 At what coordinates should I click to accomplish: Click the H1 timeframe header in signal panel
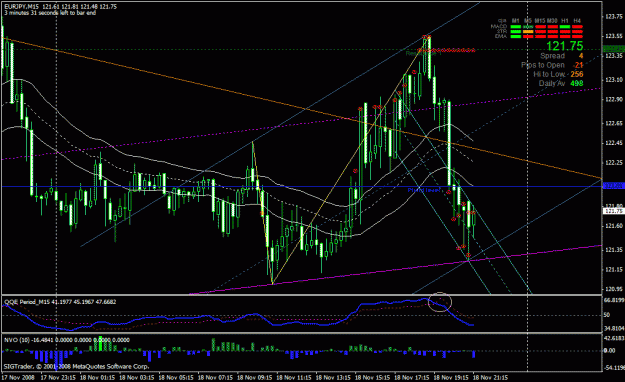coord(564,21)
